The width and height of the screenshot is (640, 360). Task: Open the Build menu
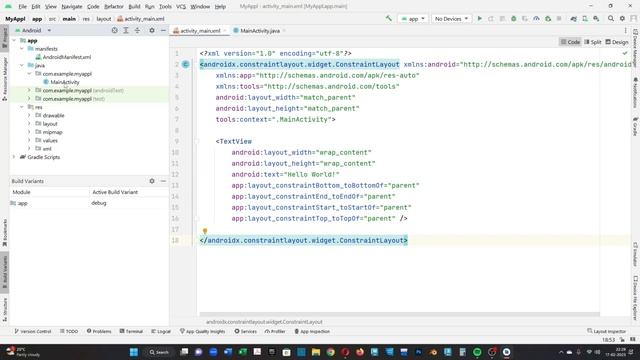(x=134, y=7)
